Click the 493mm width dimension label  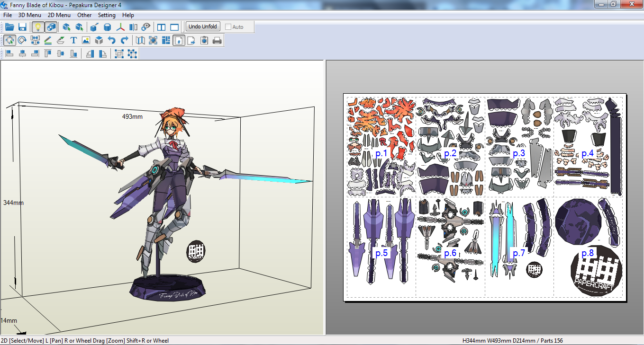click(132, 116)
